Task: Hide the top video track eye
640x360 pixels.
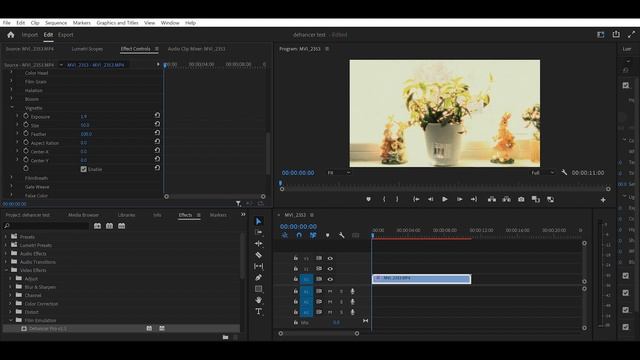Action: [330, 258]
